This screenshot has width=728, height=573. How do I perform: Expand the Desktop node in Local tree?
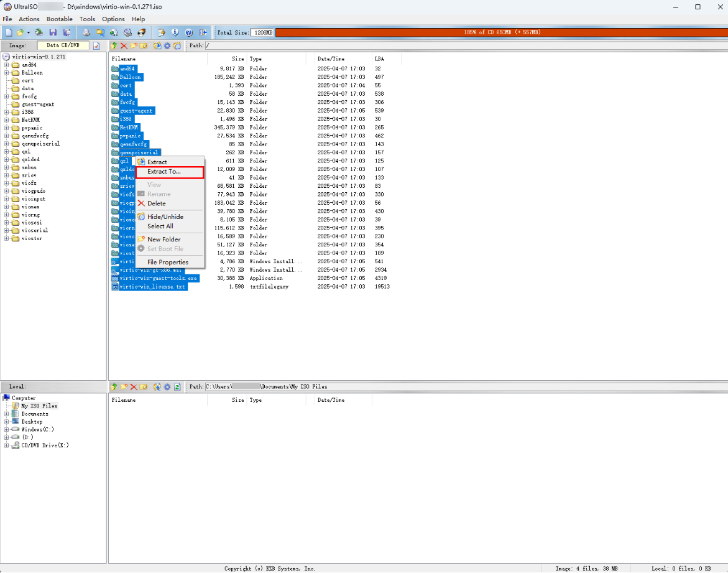click(x=6, y=421)
